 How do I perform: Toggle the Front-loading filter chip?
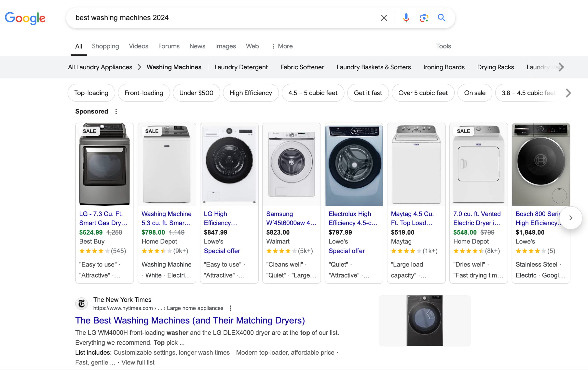pos(144,93)
